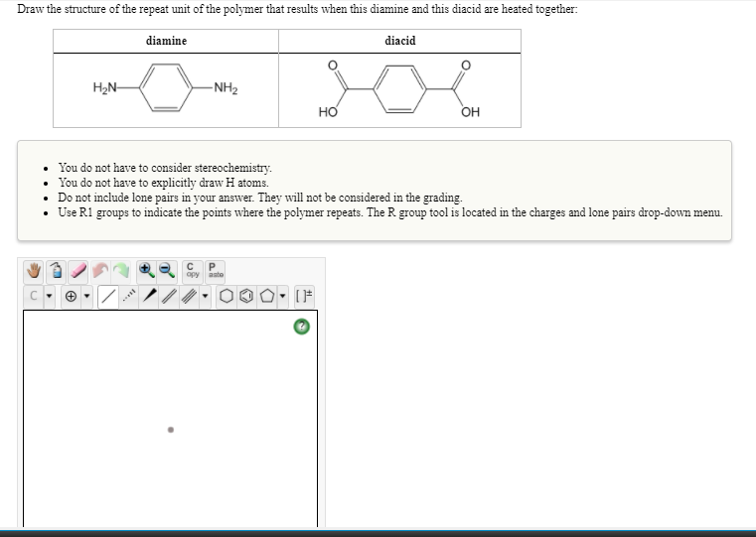The width and height of the screenshot is (756, 537).
Task: Click the Paste button
Action: click(215, 271)
